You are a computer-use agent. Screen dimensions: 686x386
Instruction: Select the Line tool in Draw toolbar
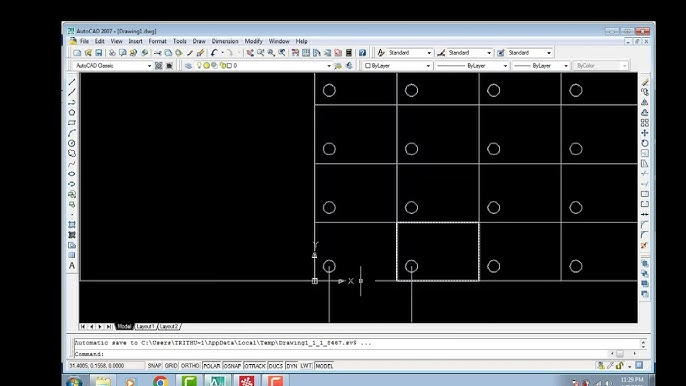pos(72,82)
